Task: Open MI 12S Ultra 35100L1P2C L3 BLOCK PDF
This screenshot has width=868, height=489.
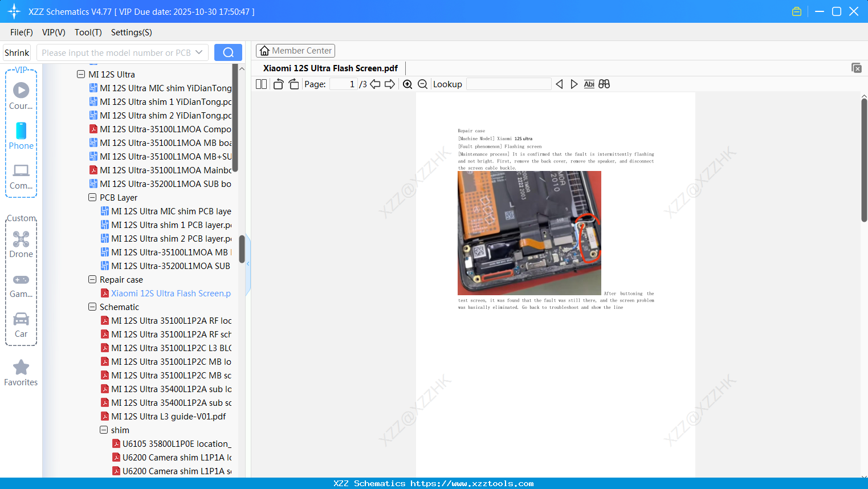Action: [x=171, y=348]
